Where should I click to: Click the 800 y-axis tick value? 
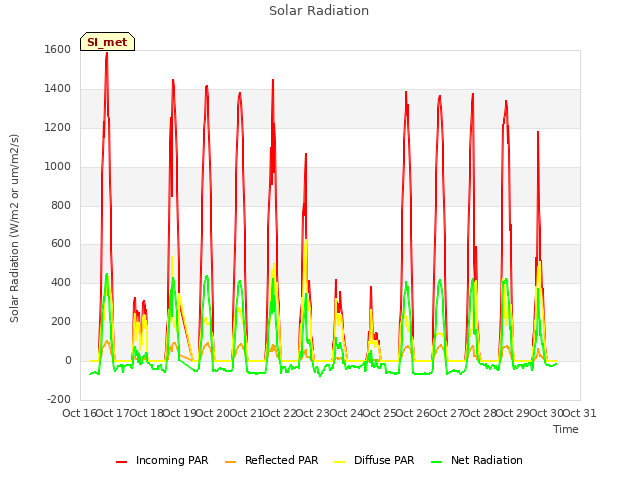pyautogui.click(x=61, y=205)
